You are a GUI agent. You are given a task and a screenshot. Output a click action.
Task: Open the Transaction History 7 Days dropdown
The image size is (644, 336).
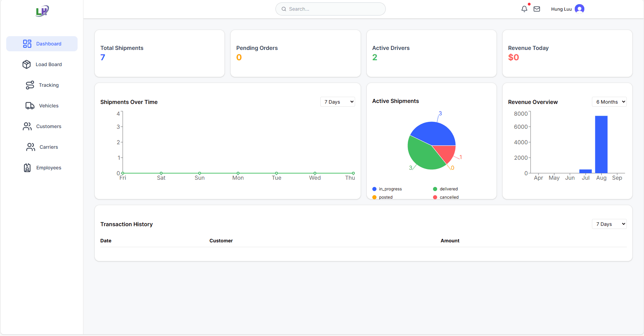tap(609, 224)
